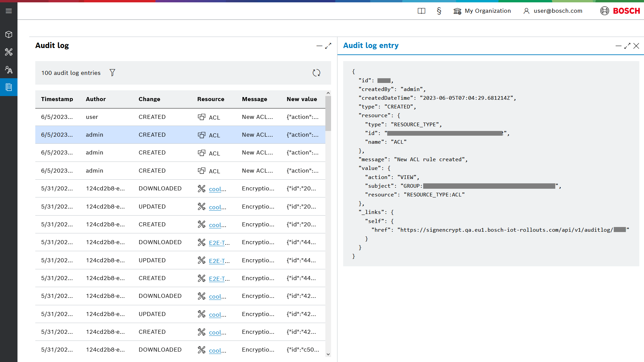Viewport: 644px width, 362px height.
Task: Click the Timestamp column header
Action: 57,99
